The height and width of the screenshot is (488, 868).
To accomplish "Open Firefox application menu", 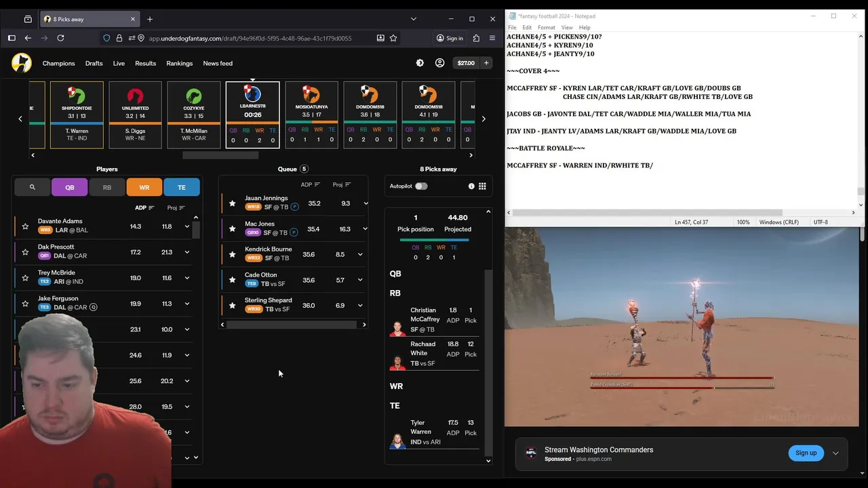I will [492, 38].
